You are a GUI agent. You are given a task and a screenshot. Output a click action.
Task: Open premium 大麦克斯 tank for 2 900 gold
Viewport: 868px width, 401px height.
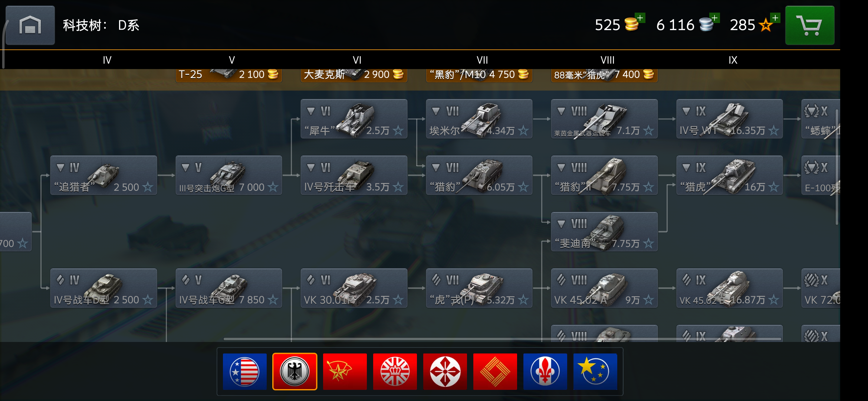[354, 75]
